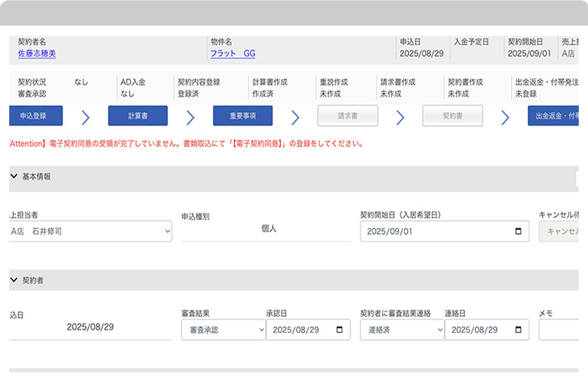The image size is (588, 386).
Task: Open the 売上担当者 dropdown showing 石井修司
Action: (90, 232)
